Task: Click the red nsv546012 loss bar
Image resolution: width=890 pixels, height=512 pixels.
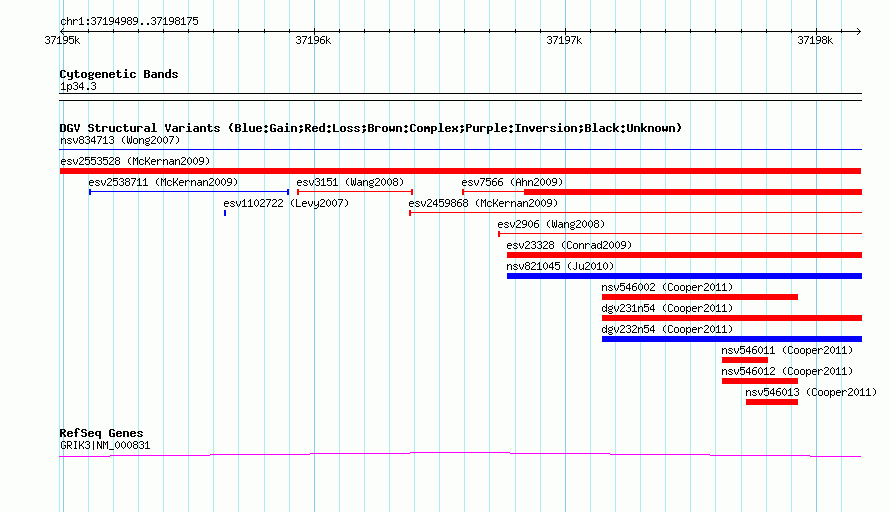Action: click(760, 381)
